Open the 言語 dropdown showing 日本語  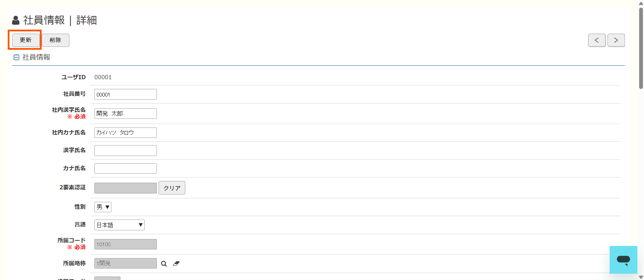[119, 225]
